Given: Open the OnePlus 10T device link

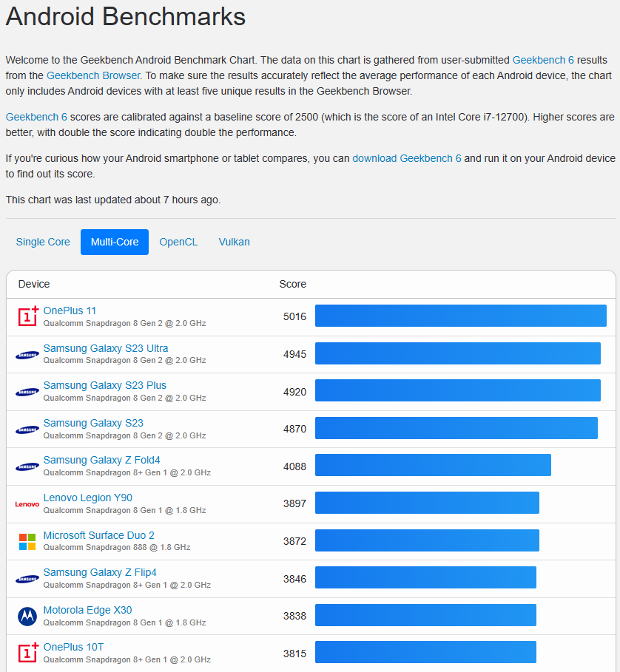Looking at the screenshot, I should [x=73, y=647].
